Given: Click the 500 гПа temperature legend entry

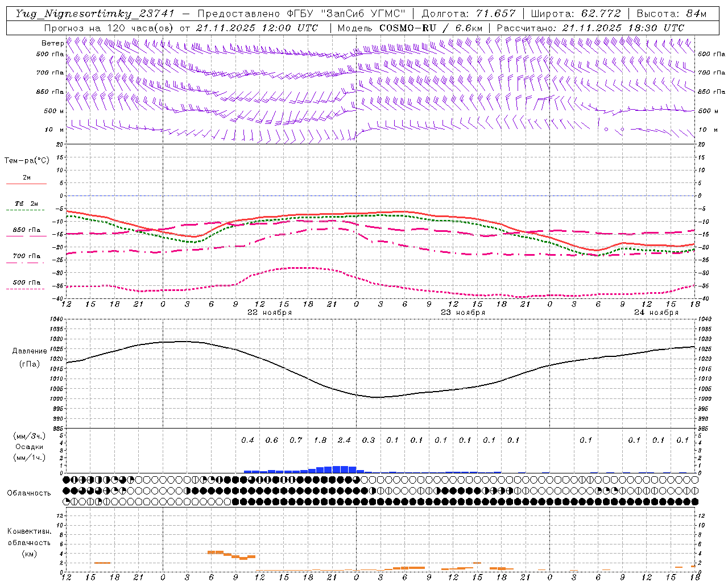Looking at the screenshot, I should pyautogui.click(x=27, y=282).
